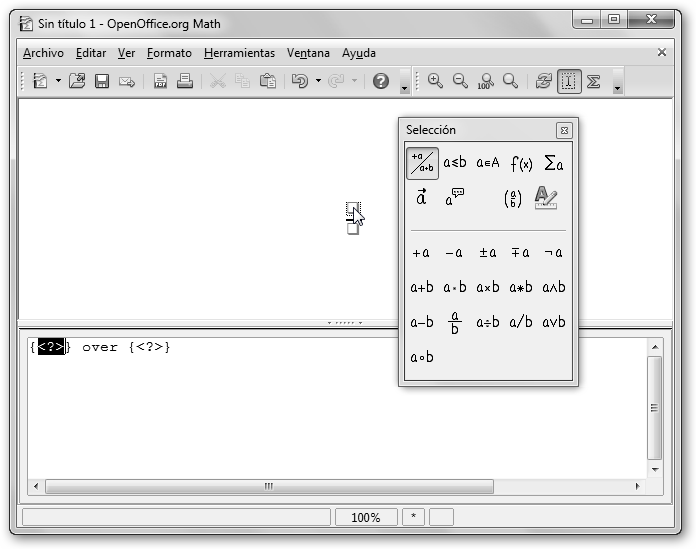
Task: Close the Selección floating panel
Action: click(564, 130)
